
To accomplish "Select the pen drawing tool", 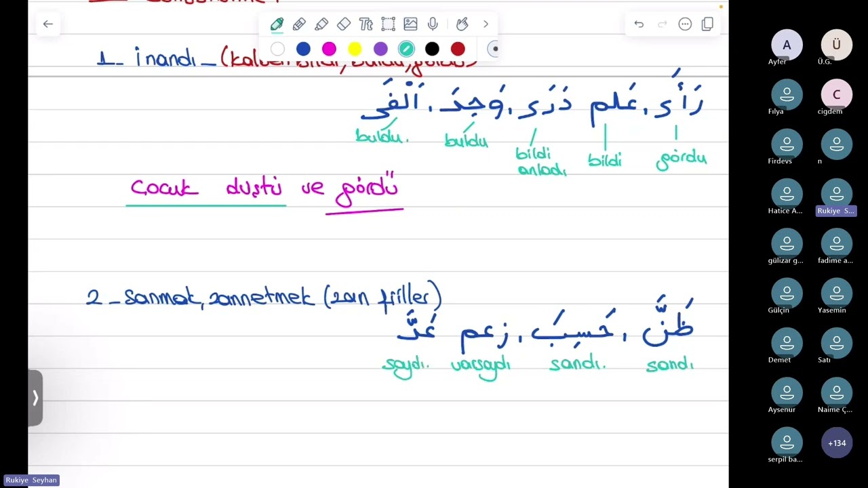I will point(277,24).
